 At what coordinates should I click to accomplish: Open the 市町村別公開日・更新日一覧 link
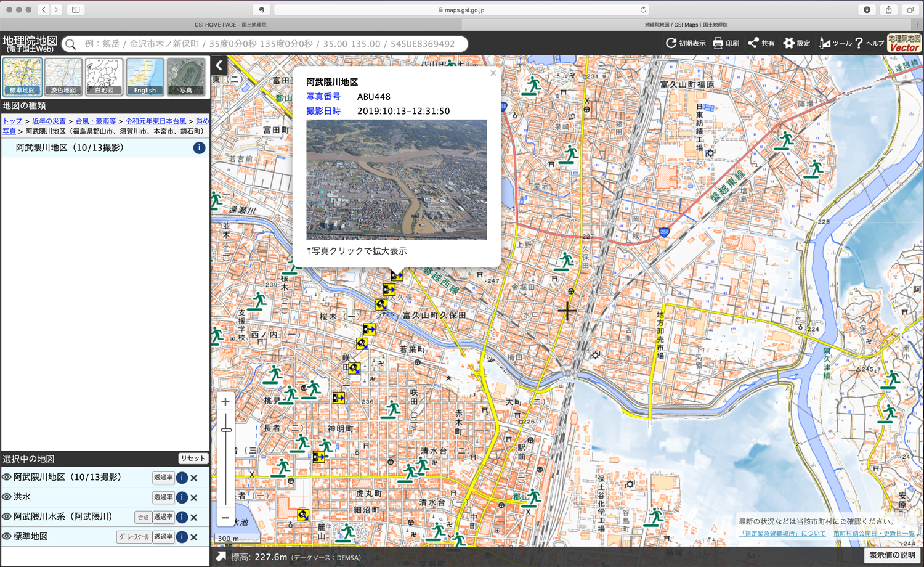pyautogui.click(x=873, y=534)
